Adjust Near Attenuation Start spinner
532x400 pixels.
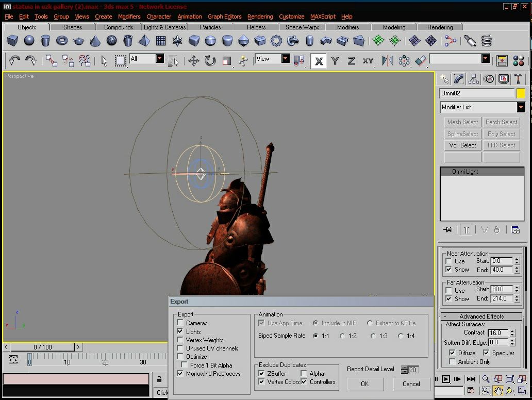517,261
